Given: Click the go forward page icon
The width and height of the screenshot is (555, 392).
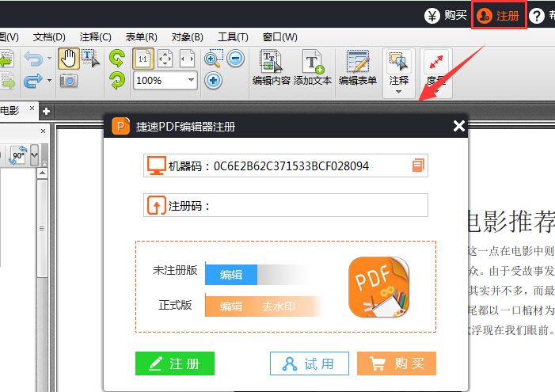Looking at the screenshot, I should [x=9, y=81].
